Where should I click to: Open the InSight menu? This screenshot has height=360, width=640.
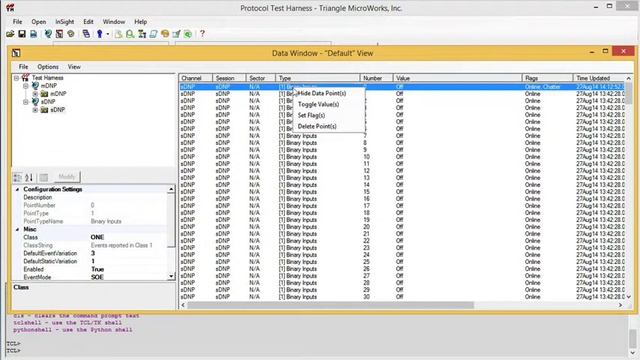coord(64,22)
